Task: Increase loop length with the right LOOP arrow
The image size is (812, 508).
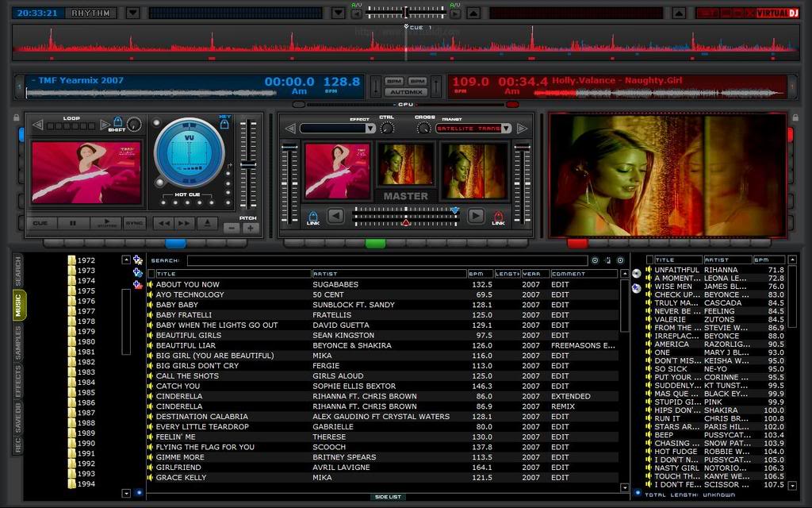Action: coord(105,125)
